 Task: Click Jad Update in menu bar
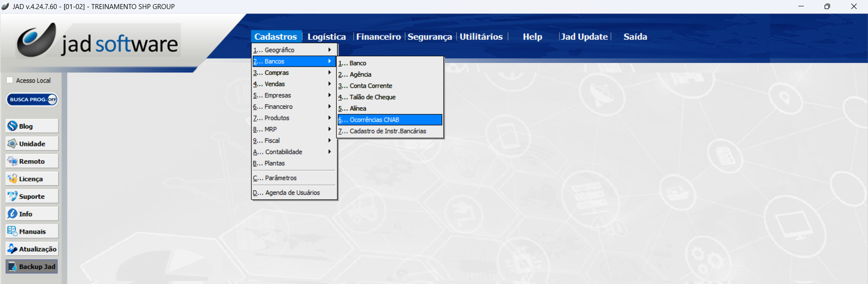[584, 37]
